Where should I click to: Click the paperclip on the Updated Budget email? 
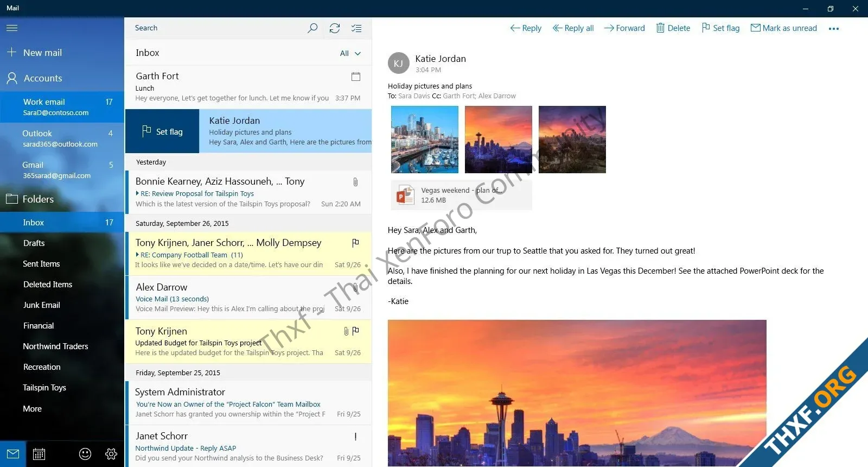(346, 331)
